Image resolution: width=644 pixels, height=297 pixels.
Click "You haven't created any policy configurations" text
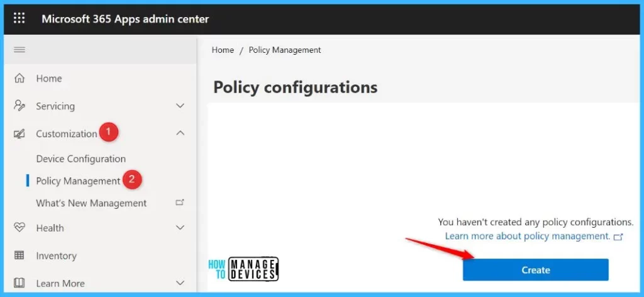536,222
